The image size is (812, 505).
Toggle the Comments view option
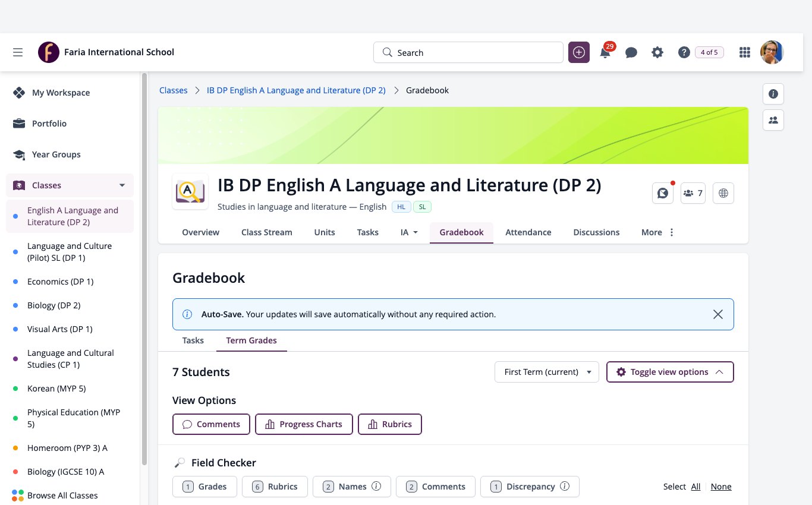click(x=211, y=424)
